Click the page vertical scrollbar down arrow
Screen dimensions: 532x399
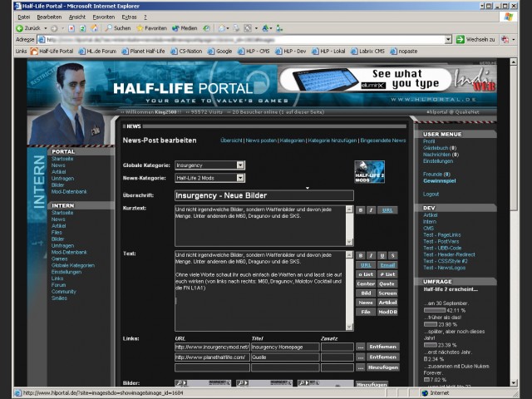click(514, 382)
